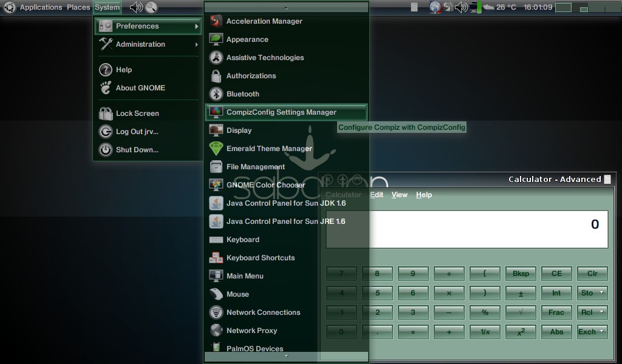This screenshot has height=364, width=622.
Task: Open Network Connections entry
Action: coord(286,312)
